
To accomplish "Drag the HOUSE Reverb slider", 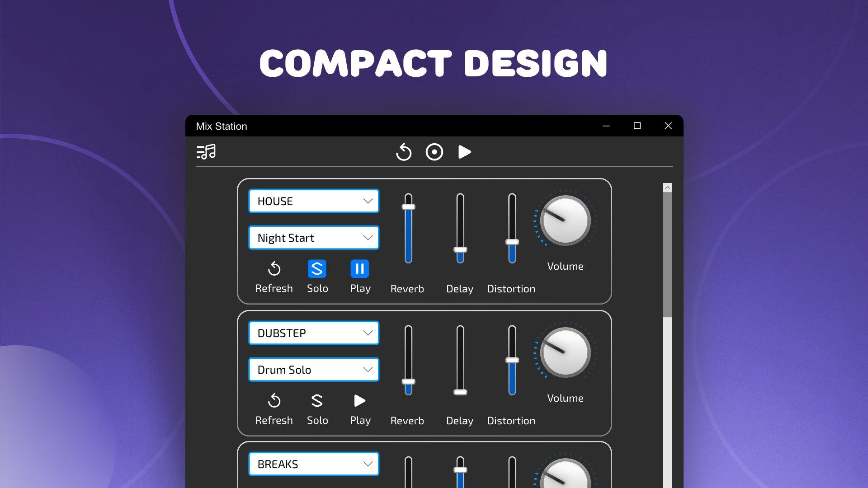I will click(x=408, y=202).
